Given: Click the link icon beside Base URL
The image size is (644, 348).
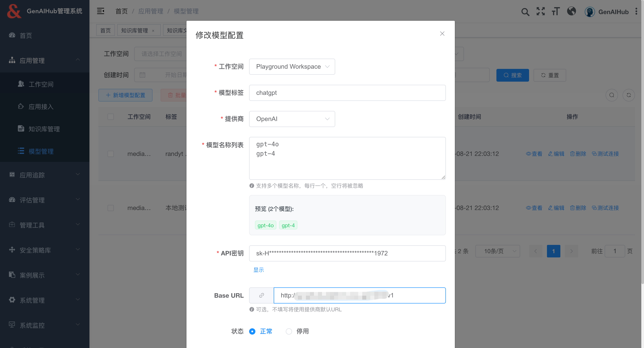Looking at the screenshot, I should coord(261,295).
